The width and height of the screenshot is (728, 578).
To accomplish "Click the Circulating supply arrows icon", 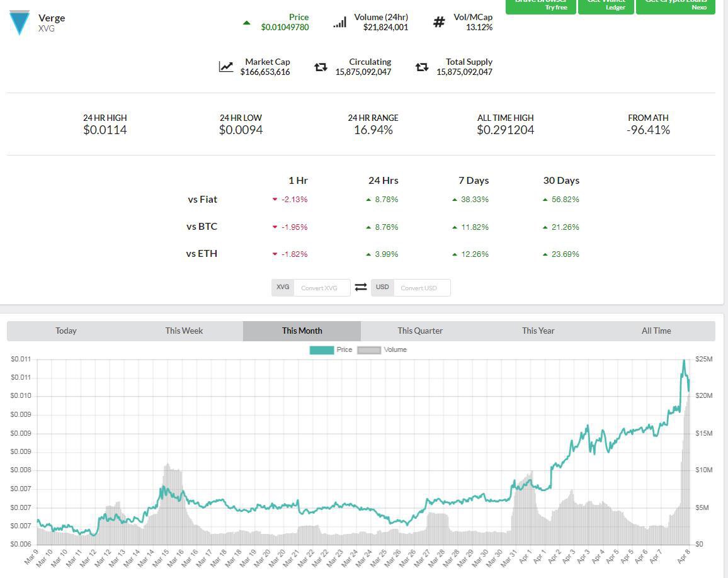I will point(321,67).
